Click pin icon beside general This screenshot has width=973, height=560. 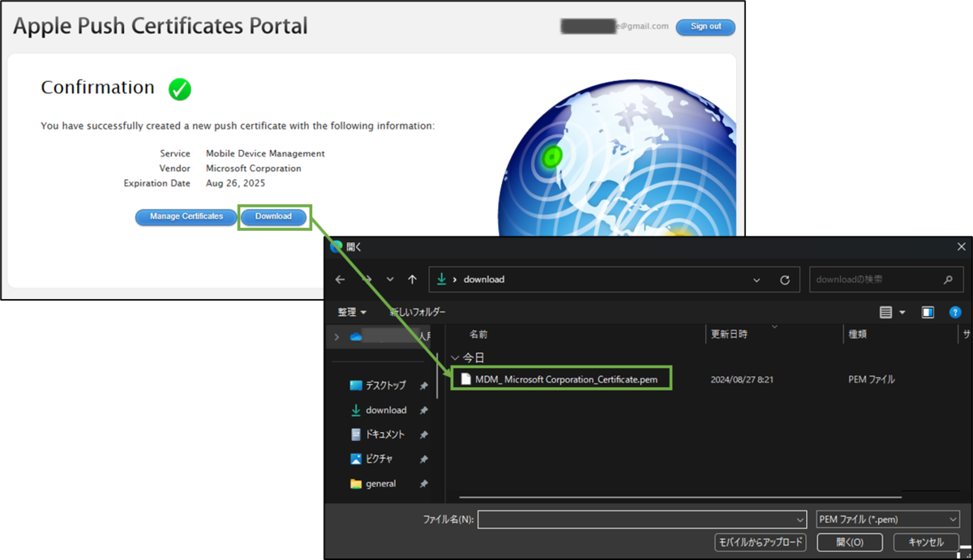tap(423, 484)
